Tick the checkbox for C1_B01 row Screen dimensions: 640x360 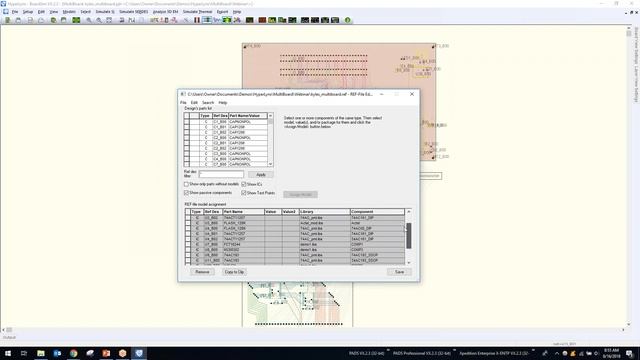[187, 127]
